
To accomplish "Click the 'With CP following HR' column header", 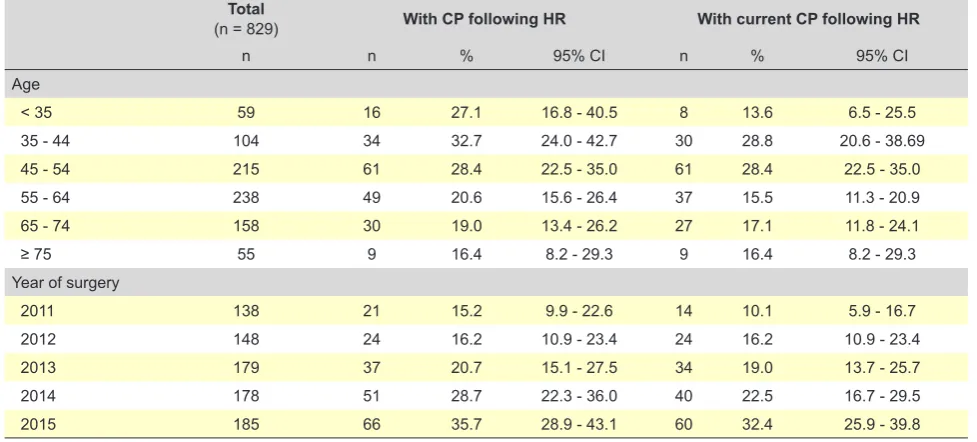I will (x=484, y=19).
